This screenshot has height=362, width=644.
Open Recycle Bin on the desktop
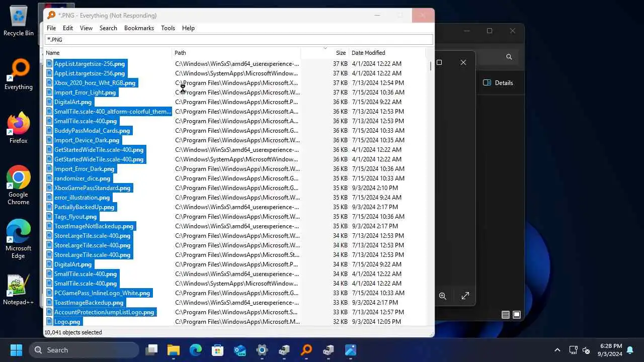pos(19,20)
